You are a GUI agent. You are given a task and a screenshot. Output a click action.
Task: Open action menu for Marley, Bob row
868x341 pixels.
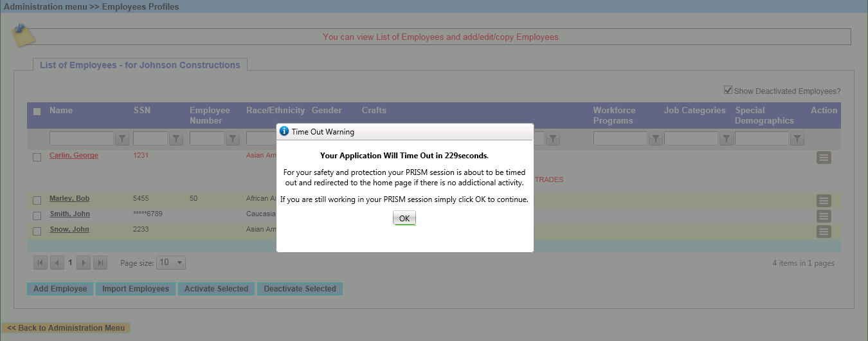[x=824, y=201]
